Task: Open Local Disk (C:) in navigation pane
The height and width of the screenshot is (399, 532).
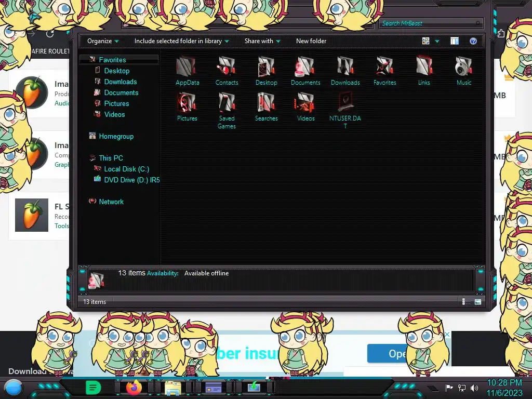Action: [x=127, y=169]
